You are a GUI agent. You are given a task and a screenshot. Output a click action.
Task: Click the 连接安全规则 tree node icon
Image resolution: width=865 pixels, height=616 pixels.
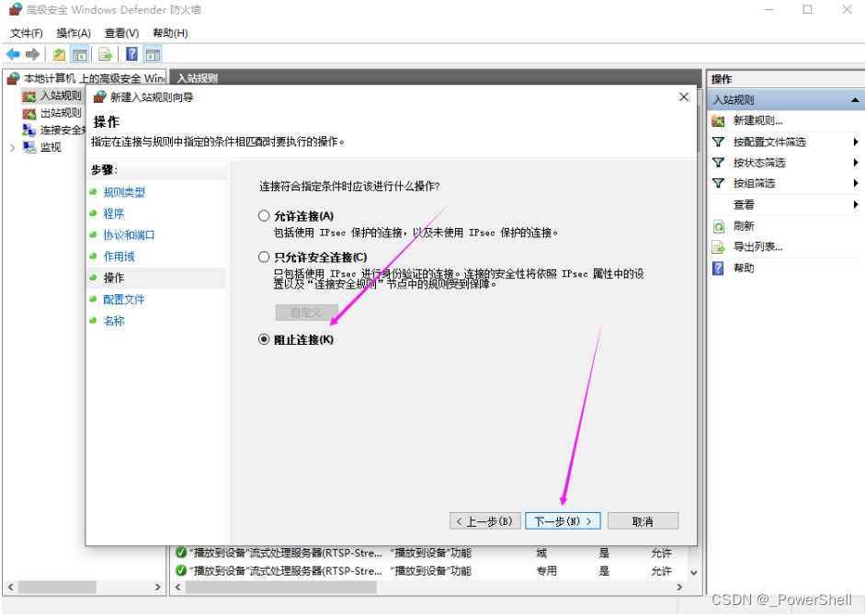(x=29, y=131)
